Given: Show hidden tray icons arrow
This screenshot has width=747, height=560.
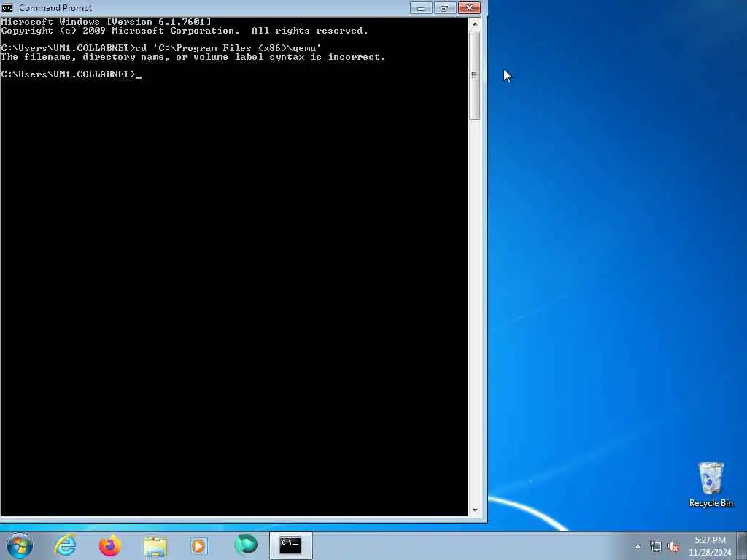Looking at the screenshot, I should pyautogui.click(x=638, y=546).
